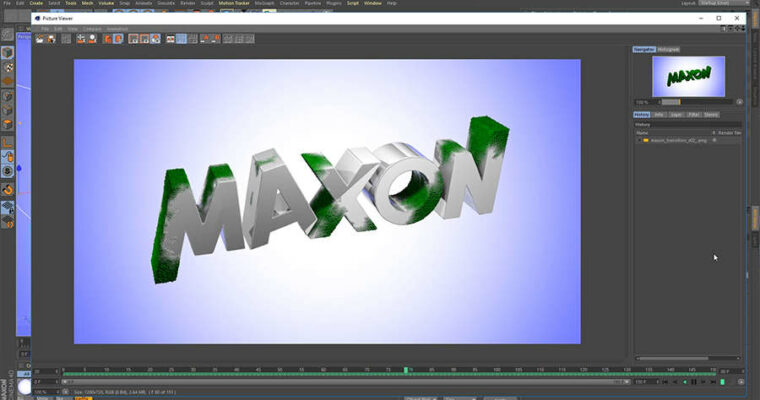Click the first orange triangle filter icon
The width and height of the screenshot is (760, 400).
[x=205, y=39]
